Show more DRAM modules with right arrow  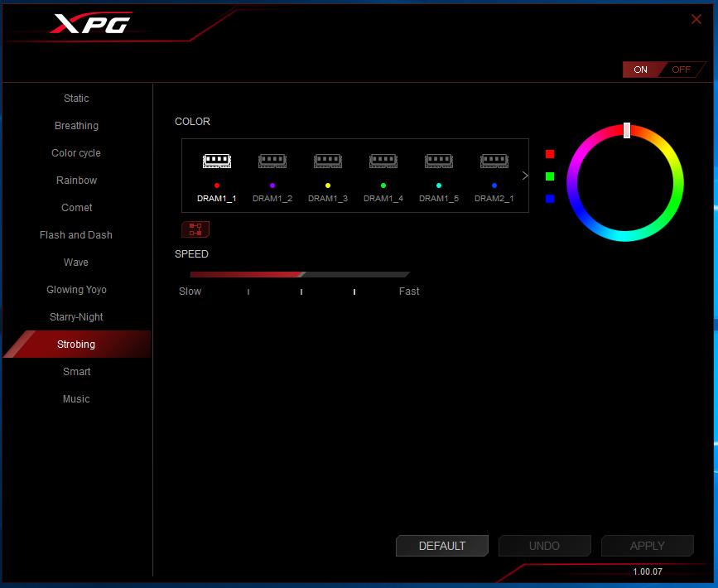pyautogui.click(x=525, y=176)
